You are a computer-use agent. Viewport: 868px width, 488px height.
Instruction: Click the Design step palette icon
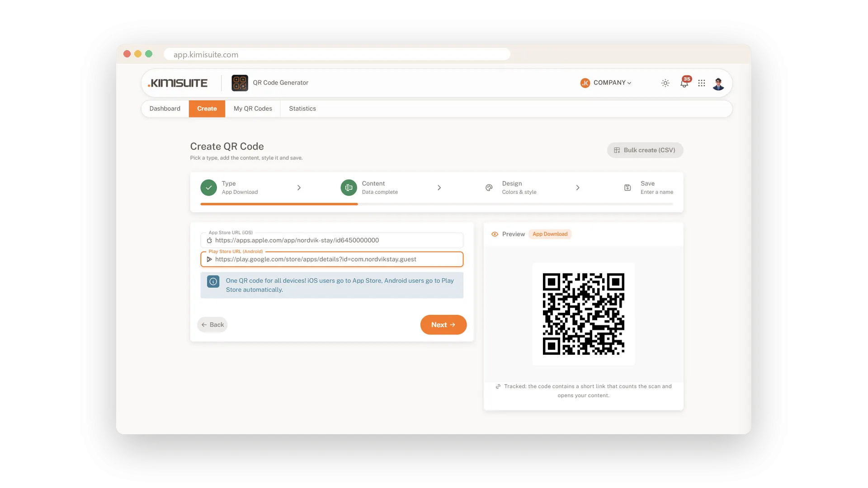click(x=489, y=188)
